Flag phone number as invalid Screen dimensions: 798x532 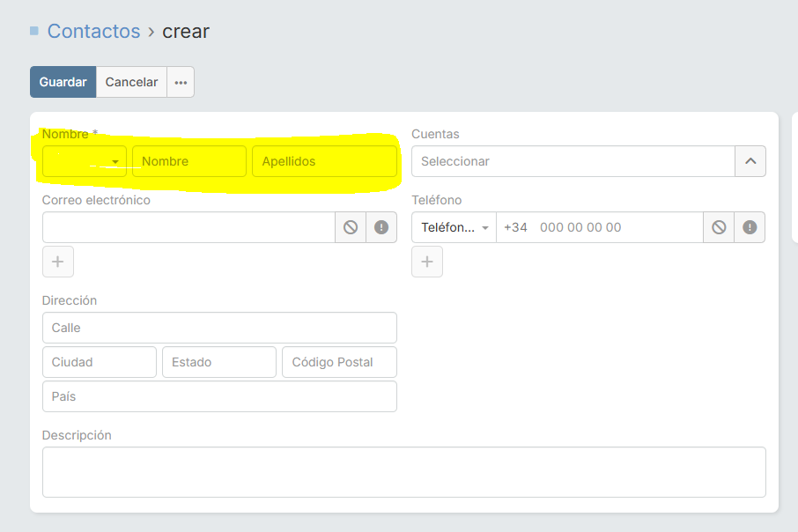[750, 227]
